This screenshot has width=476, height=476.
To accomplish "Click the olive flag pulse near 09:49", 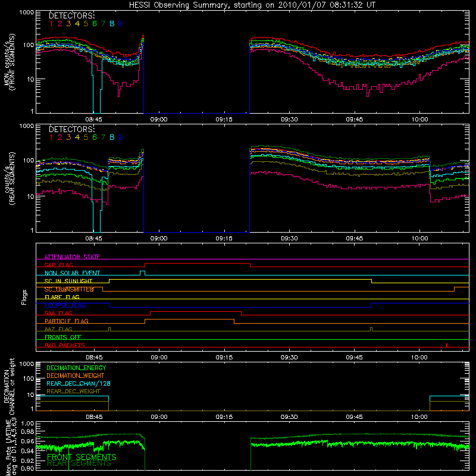I will coord(371,330).
